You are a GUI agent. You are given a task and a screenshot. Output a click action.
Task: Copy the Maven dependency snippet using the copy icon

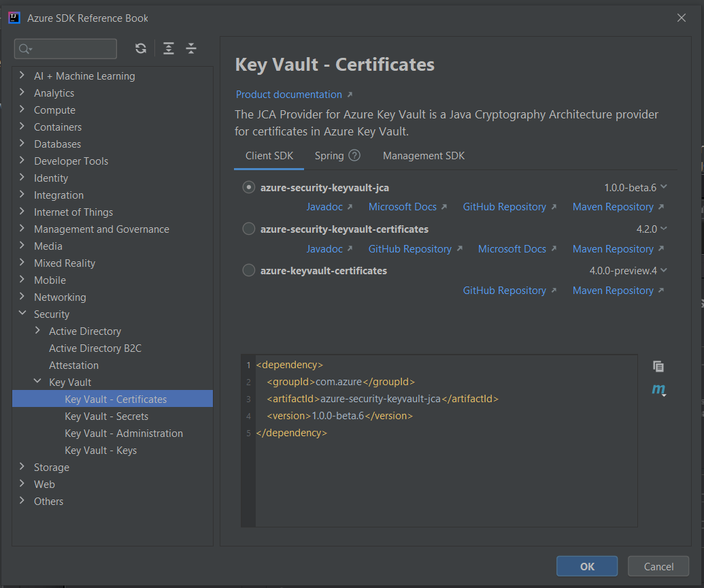pos(658,366)
